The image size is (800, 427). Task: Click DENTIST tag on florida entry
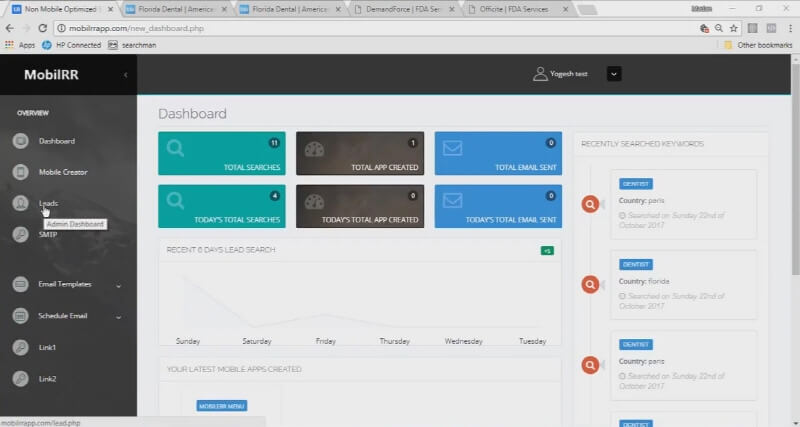point(636,264)
